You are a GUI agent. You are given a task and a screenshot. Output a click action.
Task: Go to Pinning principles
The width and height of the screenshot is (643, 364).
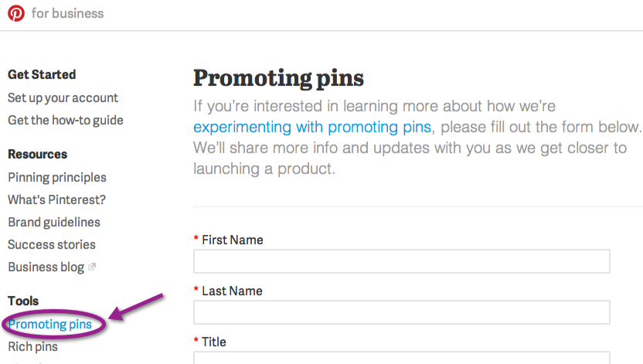(x=57, y=178)
